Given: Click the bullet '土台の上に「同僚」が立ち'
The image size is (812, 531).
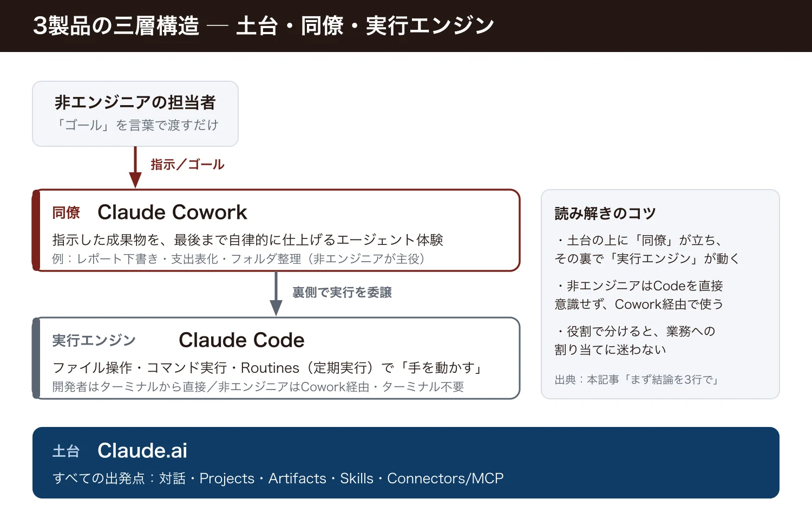Looking at the screenshot, I should point(639,240).
